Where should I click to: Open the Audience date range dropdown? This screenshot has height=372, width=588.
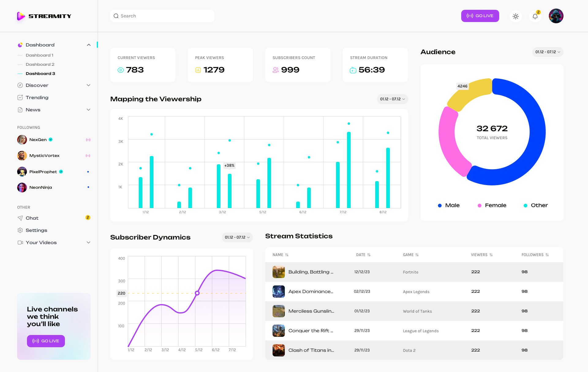[x=548, y=52]
